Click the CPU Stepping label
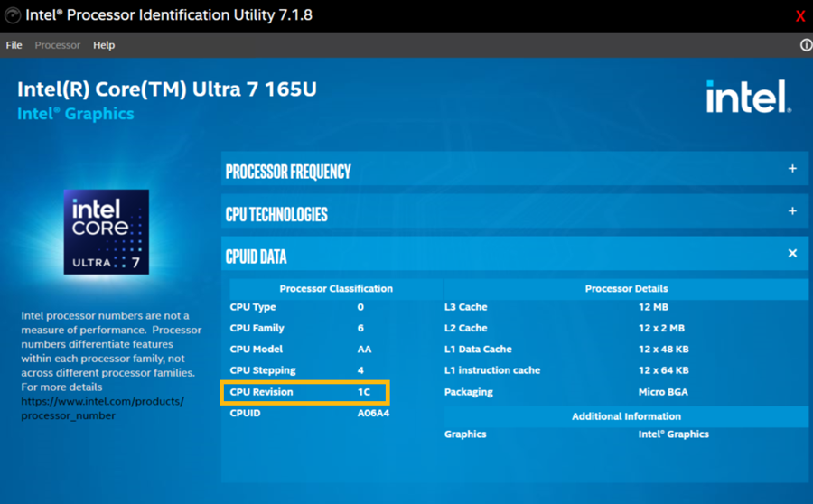813x504 pixels. (x=263, y=370)
